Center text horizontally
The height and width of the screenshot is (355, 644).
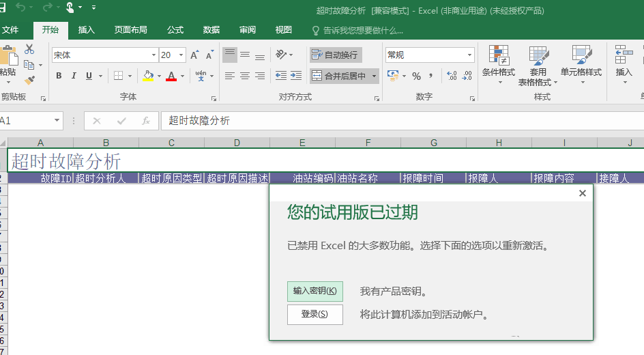[x=245, y=76]
